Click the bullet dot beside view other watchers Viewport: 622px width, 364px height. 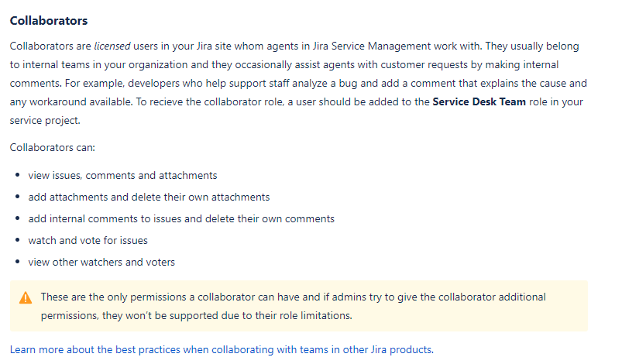18,262
